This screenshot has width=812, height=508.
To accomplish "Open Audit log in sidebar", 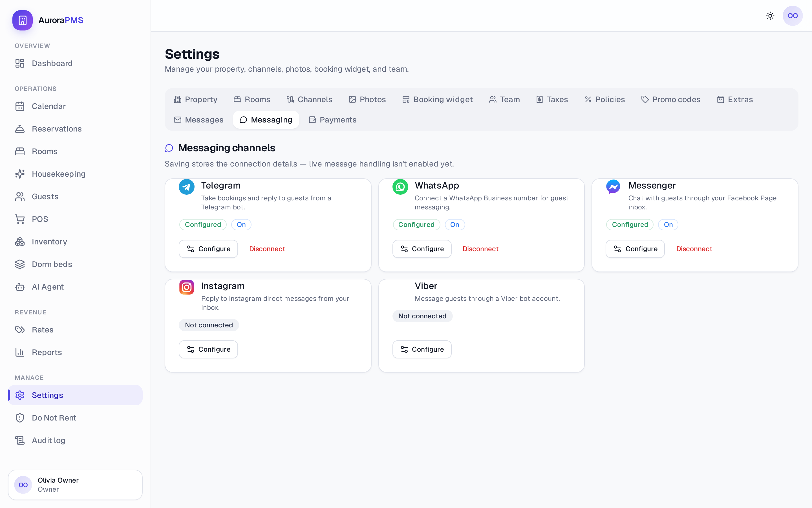I will coord(75,440).
